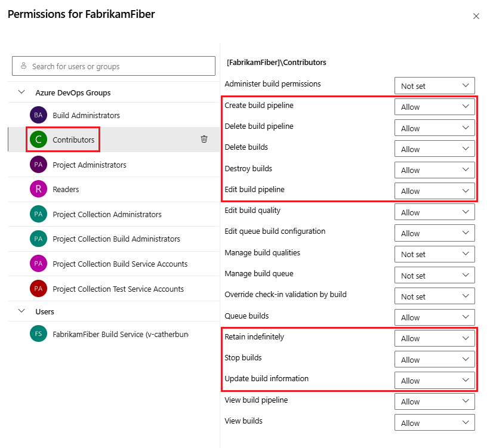The height and width of the screenshot is (448, 490).
Task: Open Create build pipeline permission dropdown
Action: [434, 107]
